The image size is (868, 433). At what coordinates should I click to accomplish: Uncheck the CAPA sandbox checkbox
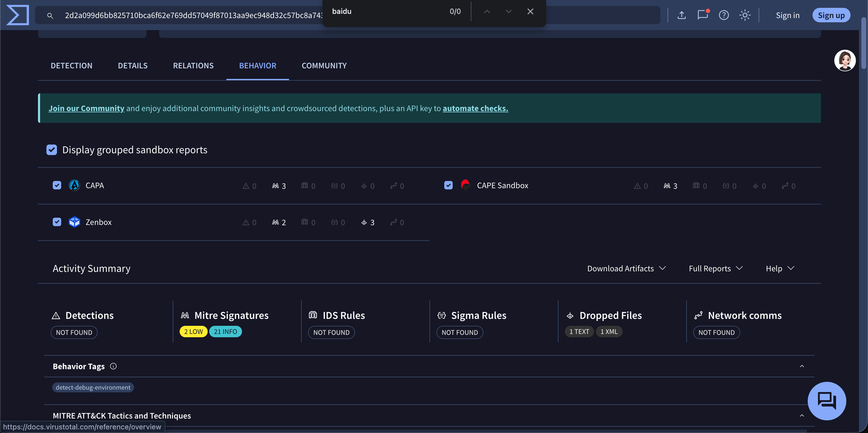pyautogui.click(x=57, y=185)
